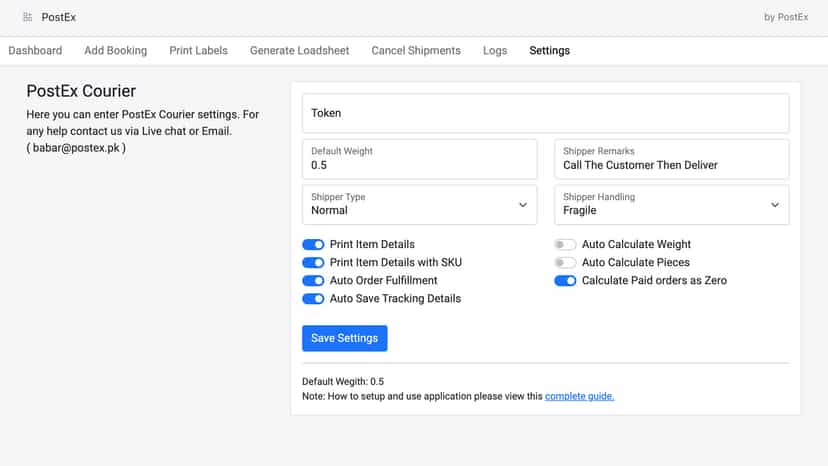Go to the Add Booking tab
Screen dimensions: 828x466
116,51
